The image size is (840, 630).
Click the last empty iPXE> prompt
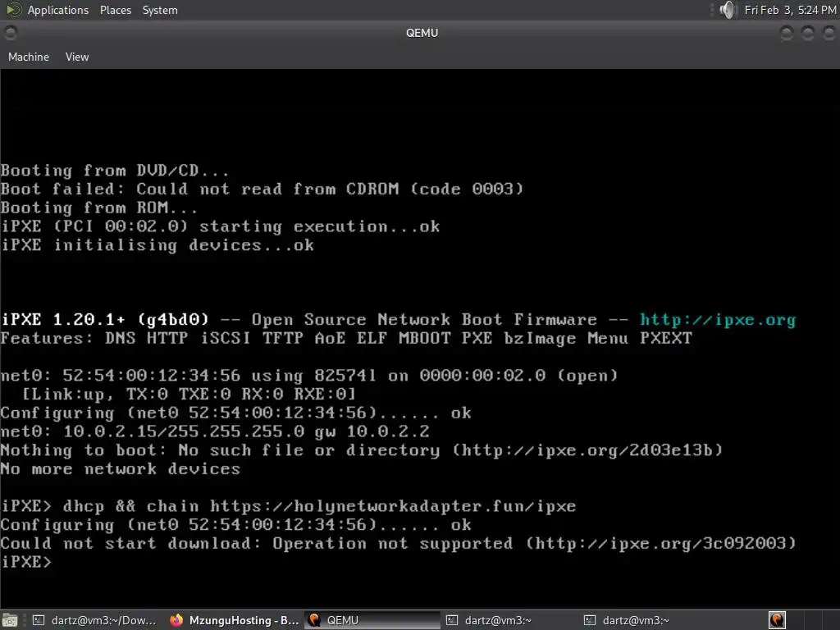pyautogui.click(x=25, y=563)
